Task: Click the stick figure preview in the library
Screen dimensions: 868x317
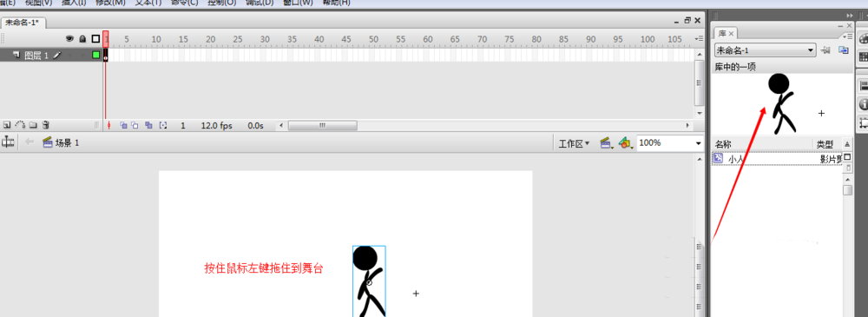Action: (782, 103)
